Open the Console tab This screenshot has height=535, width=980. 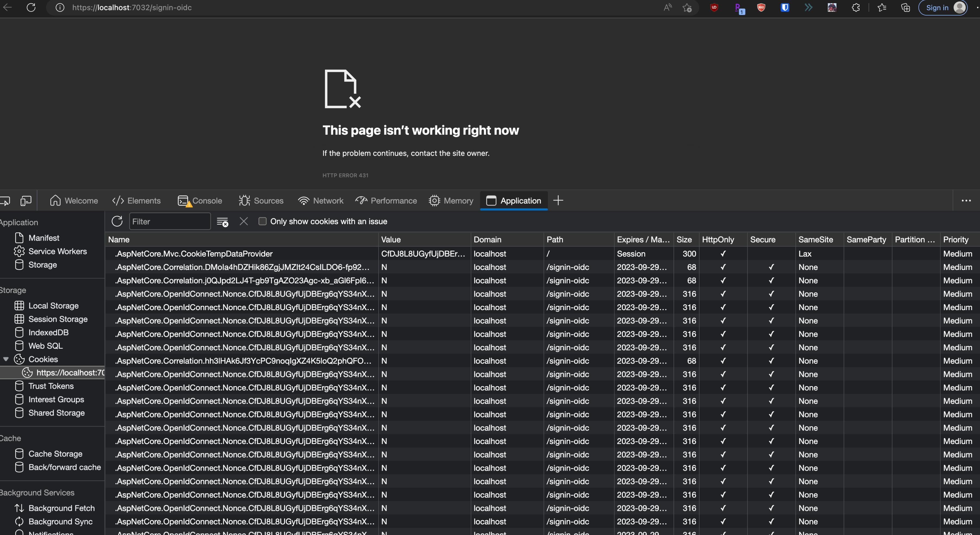(200, 201)
